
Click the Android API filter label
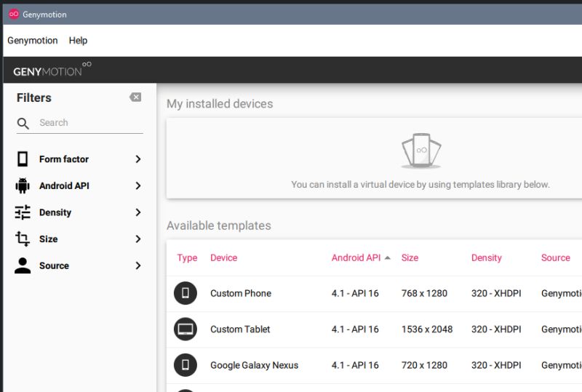pos(64,185)
